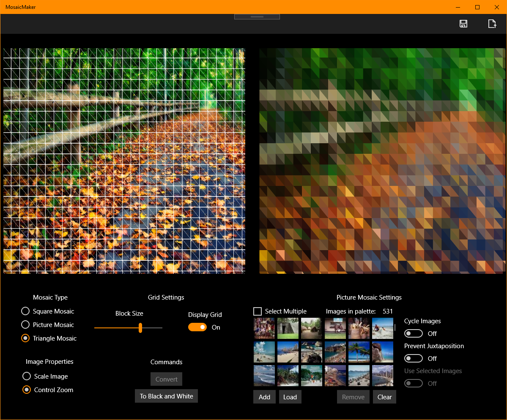
Task: Select the thatched huts path thumbnail
Action: (311, 328)
